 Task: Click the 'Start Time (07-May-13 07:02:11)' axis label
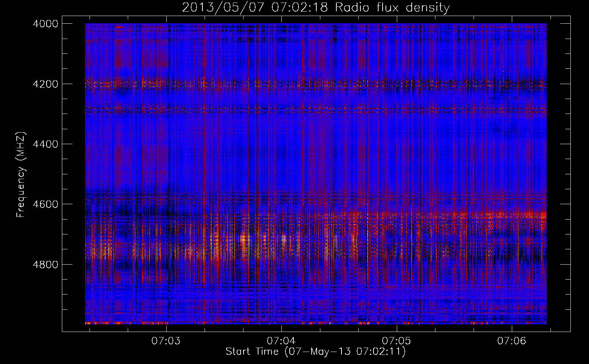316,352
